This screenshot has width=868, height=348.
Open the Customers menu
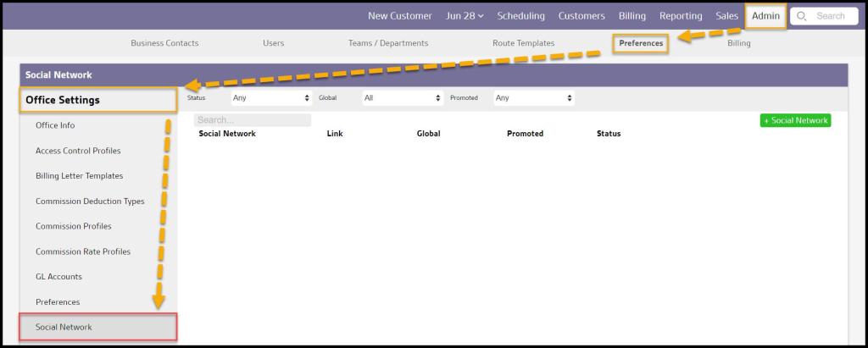pyautogui.click(x=581, y=16)
